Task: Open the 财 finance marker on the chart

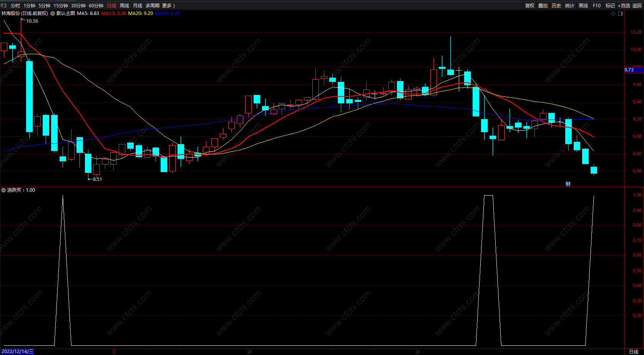Action: 568,184
